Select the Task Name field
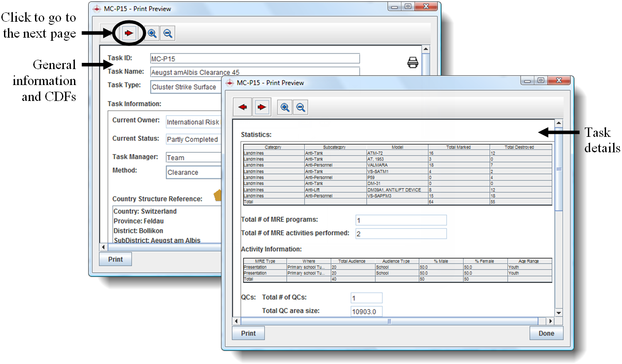622x364 pixels. pos(255,72)
